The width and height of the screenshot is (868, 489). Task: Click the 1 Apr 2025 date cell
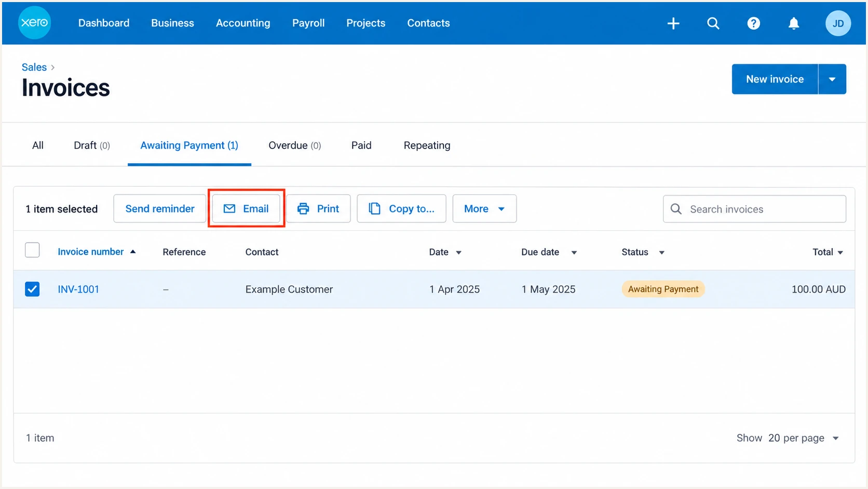454,289
